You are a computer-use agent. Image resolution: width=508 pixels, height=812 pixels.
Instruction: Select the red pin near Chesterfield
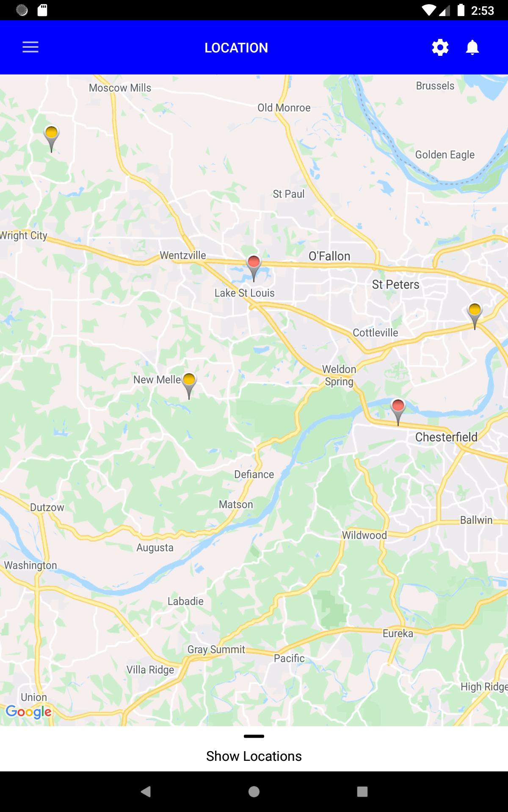(x=398, y=412)
